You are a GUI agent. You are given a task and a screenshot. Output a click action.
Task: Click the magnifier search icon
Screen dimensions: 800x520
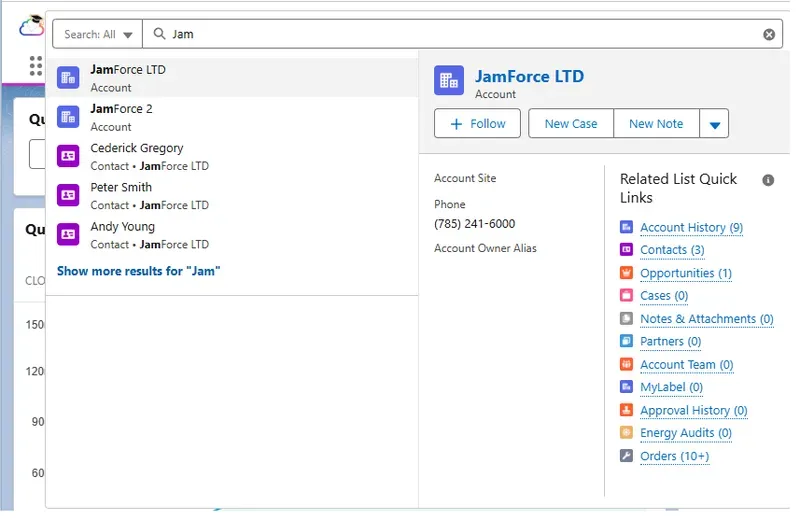(x=160, y=34)
